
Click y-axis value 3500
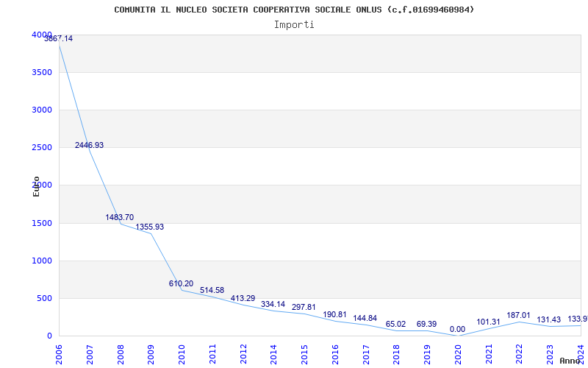pyautogui.click(x=42, y=72)
